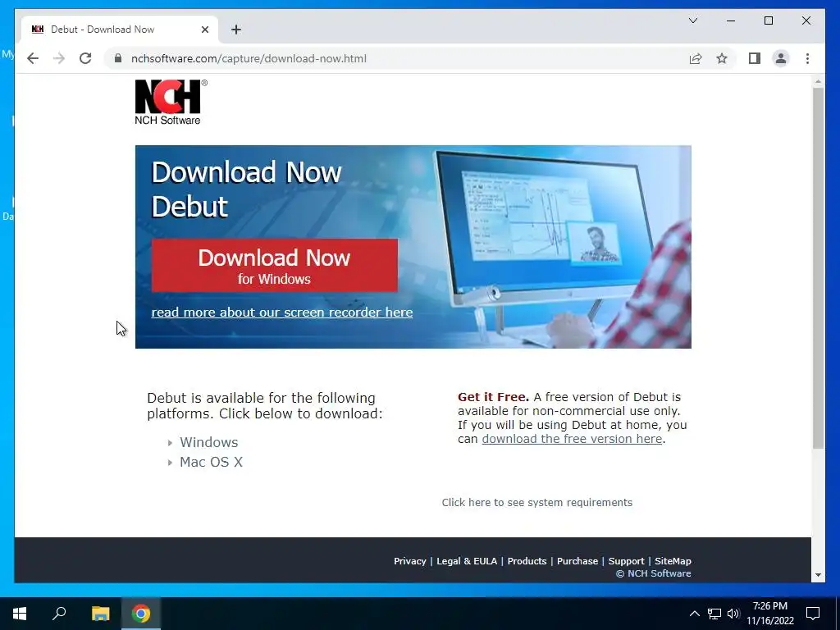The width and height of the screenshot is (840, 630).
Task: Click the NCH Software logo
Action: 171,103
